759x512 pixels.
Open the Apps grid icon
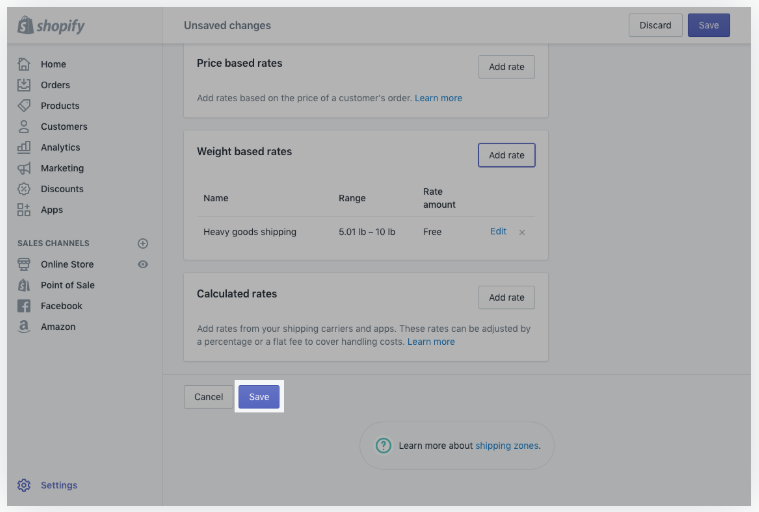pyautogui.click(x=24, y=210)
